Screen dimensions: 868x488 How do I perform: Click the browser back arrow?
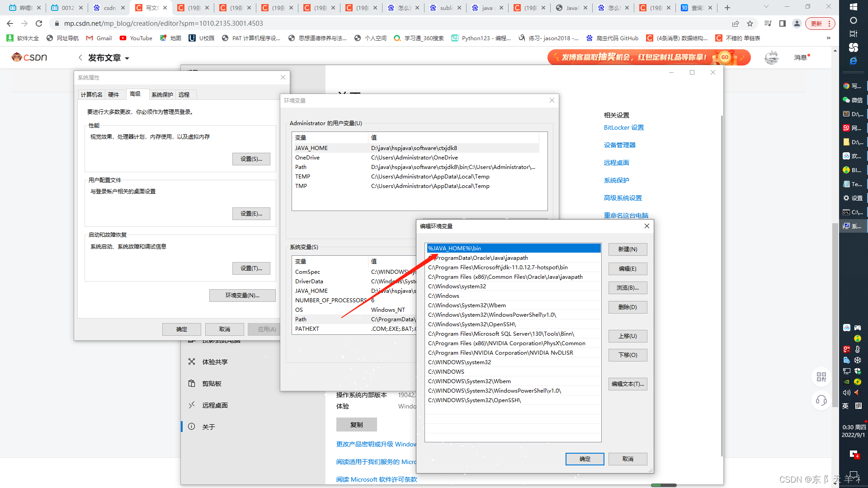click(x=10, y=23)
